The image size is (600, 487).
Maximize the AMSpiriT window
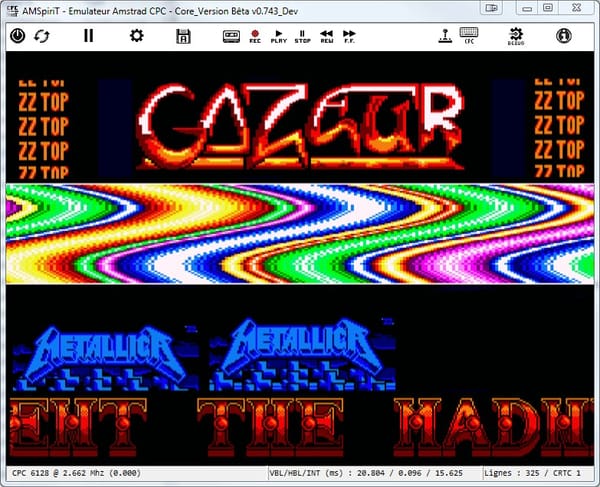548,8
